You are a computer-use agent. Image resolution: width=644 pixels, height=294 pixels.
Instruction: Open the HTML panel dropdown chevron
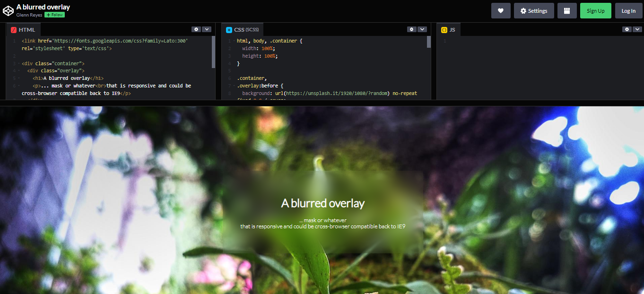click(x=207, y=29)
